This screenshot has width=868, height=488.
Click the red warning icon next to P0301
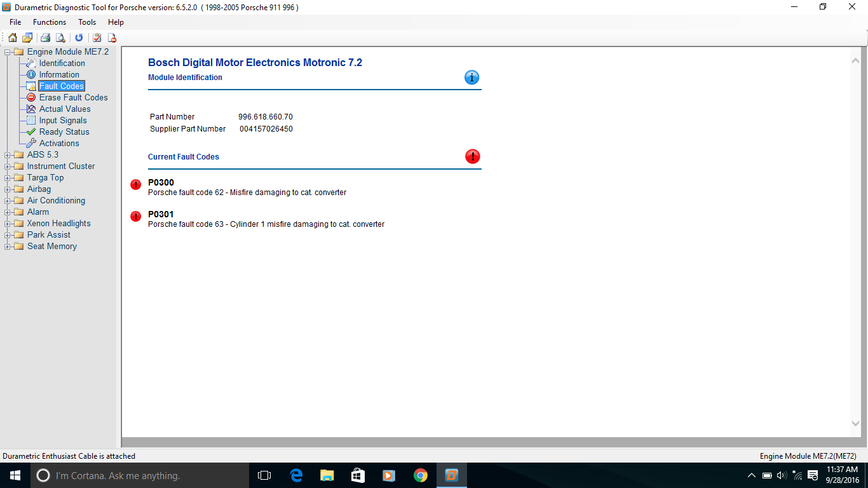135,216
